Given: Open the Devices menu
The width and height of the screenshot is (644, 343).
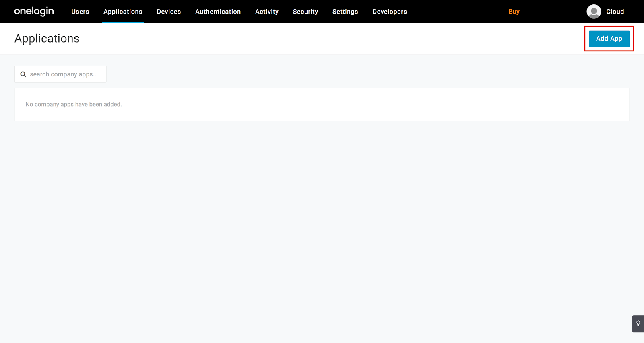Looking at the screenshot, I should click(169, 12).
